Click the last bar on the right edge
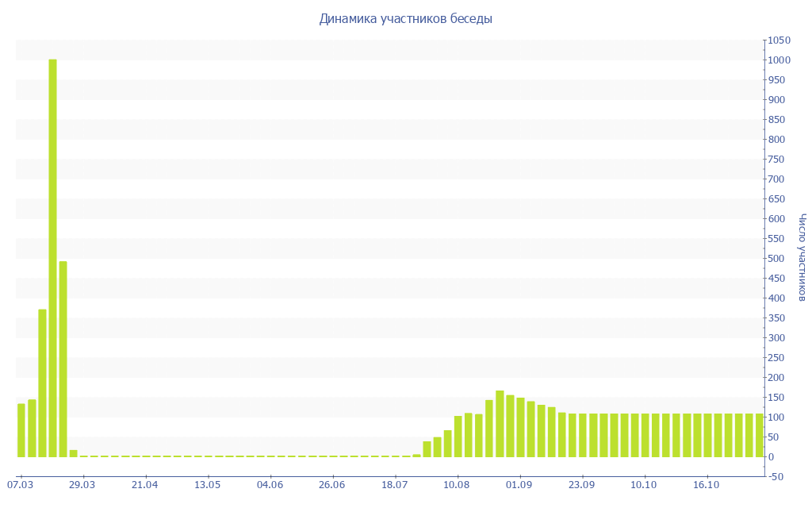The width and height of the screenshot is (812, 508). (x=759, y=435)
